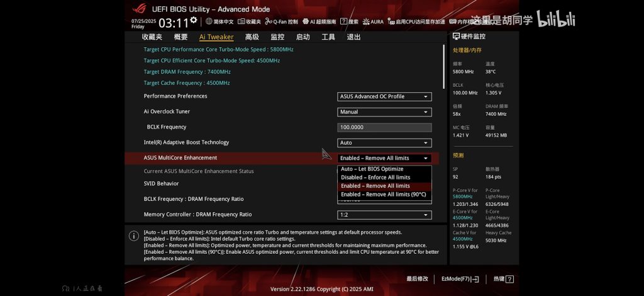Toggle 启用CPU访问显存加速 icon
The height and width of the screenshot is (296, 644).
391,21
